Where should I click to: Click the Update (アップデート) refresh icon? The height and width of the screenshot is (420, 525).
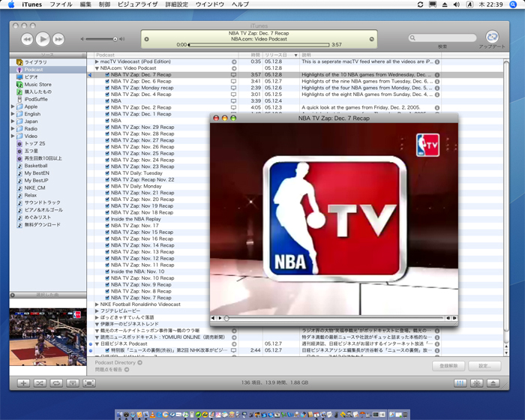492,37
